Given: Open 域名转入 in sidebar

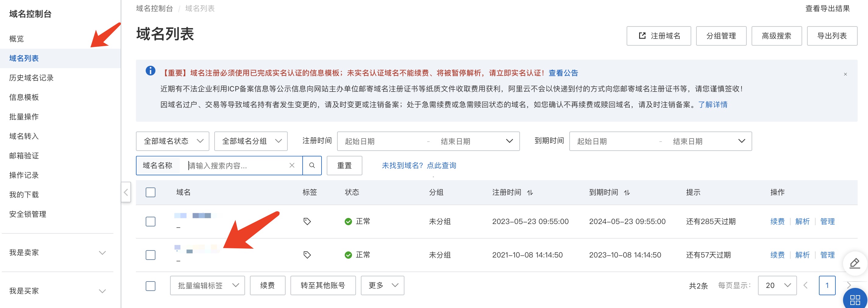Looking at the screenshot, I should [x=24, y=136].
